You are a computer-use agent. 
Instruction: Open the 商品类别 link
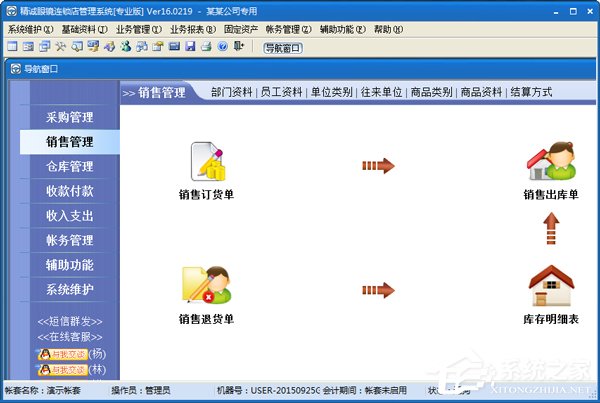click(x=432, y=92)
